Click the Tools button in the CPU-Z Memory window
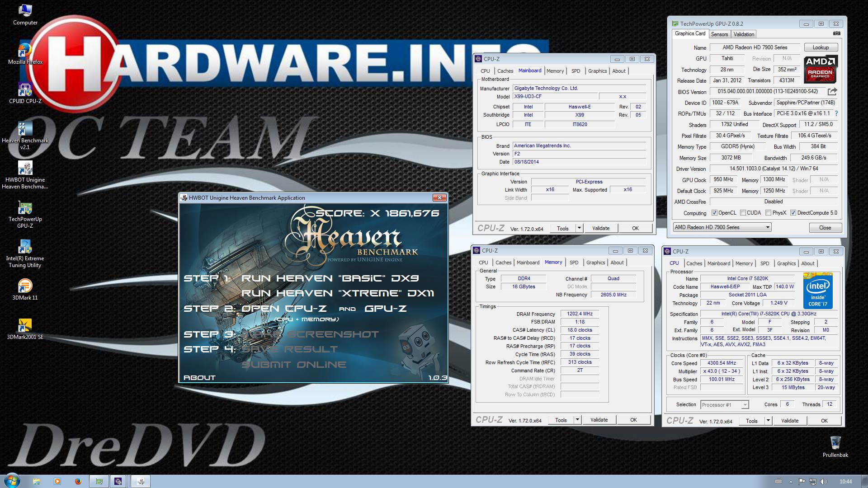Viewport: 868px width, 488px height. point(561,420)
